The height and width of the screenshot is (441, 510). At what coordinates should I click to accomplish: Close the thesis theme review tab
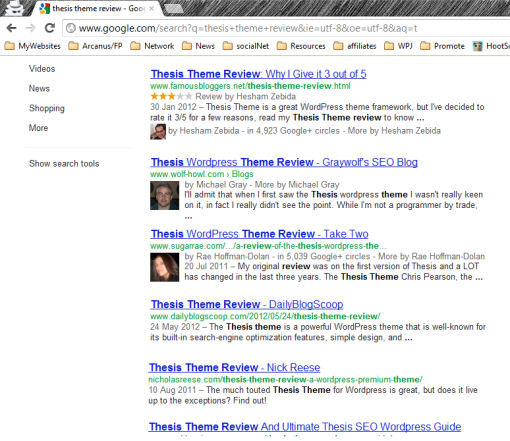[x=151, y=9]
